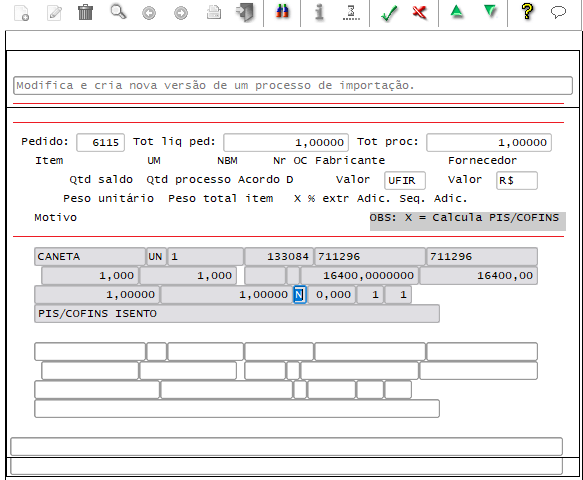Cancel using the red X icon
This screenshot has height=480, width=583.
[x=420, y=12]
